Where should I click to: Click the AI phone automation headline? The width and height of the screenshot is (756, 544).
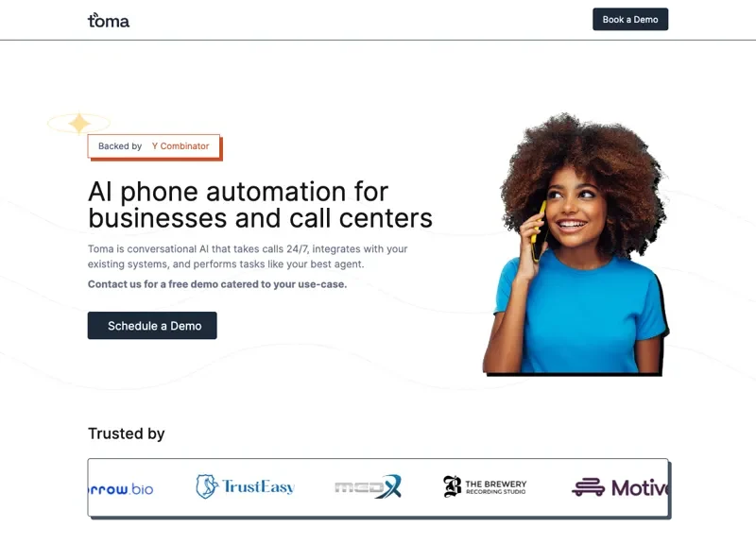click(261, 205)
